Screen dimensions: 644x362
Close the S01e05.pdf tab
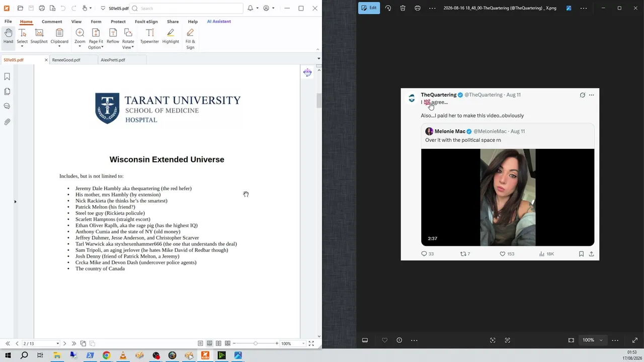click(x=46, y=60)
